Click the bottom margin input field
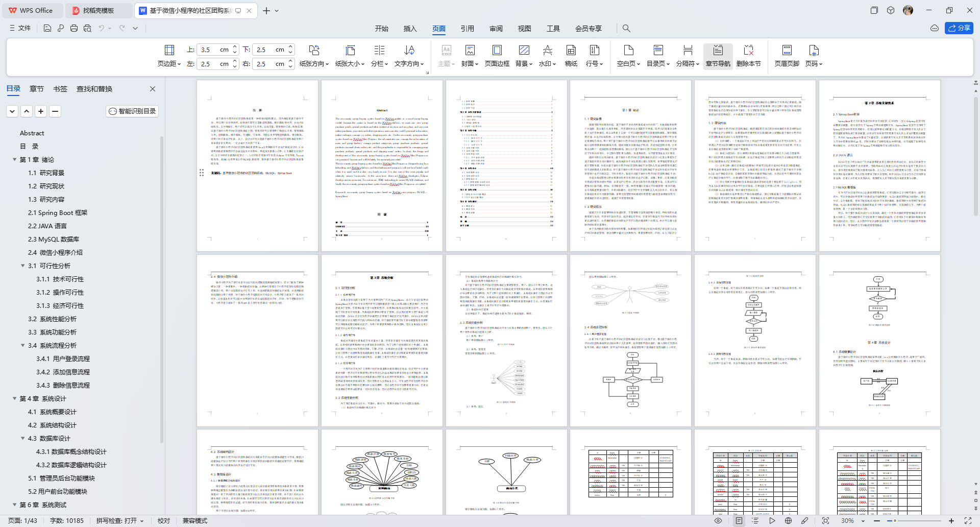 click(269, 50)
